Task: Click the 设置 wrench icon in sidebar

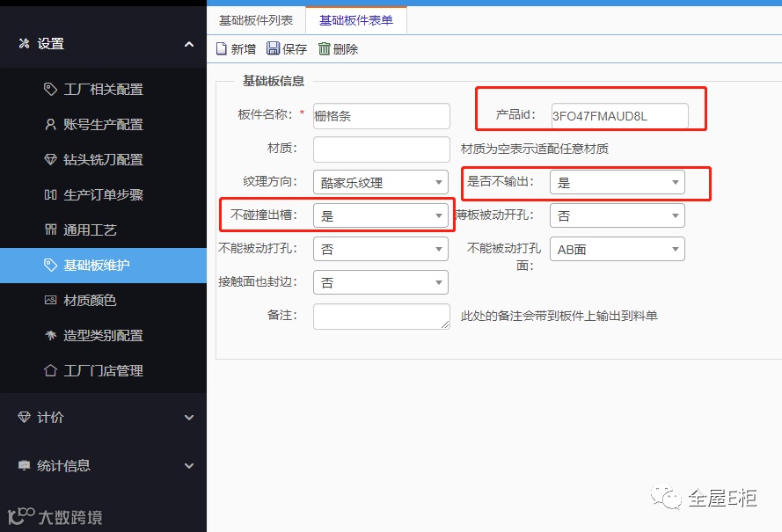Action: click(24, 43)
